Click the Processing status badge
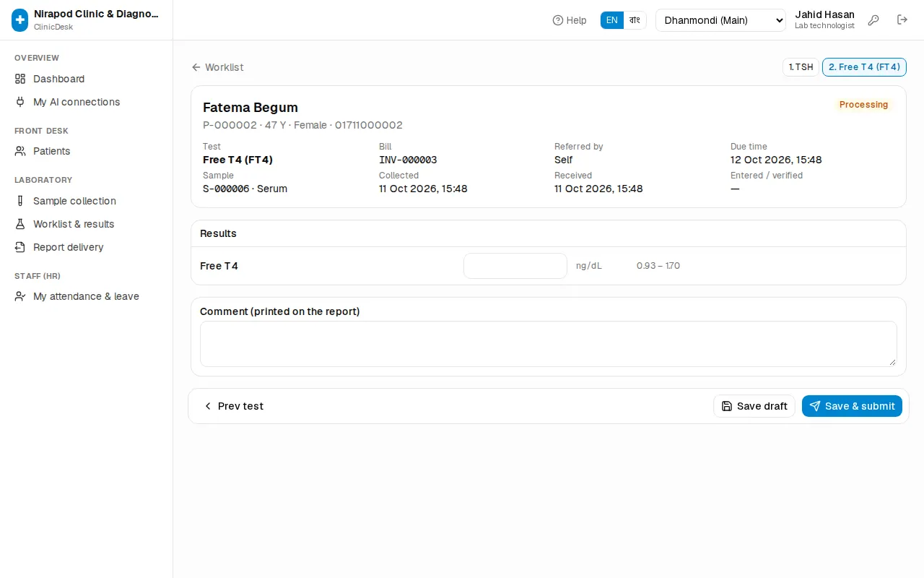 pos(863,105)
